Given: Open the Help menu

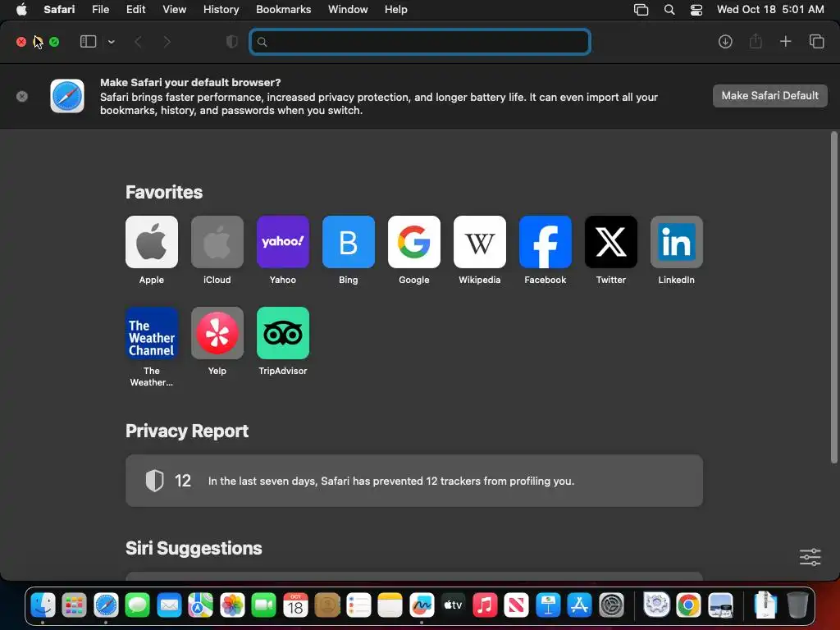Looking at the screenshot, I should [x=396, y=10].
